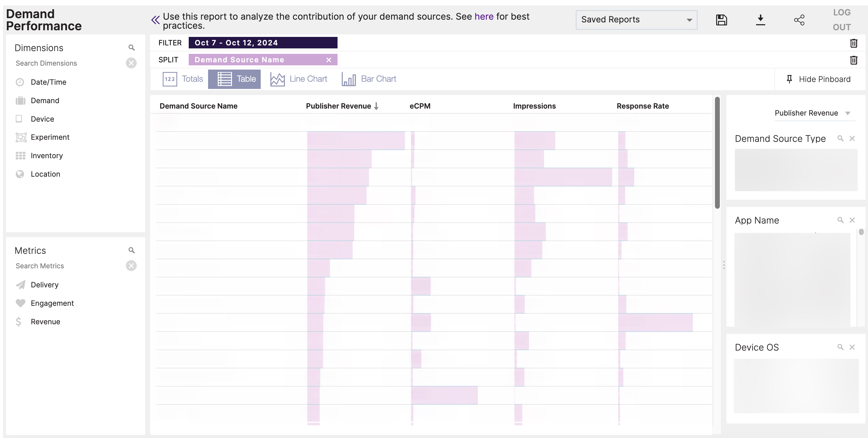Click the App Name pin scrollbar
This screenshot has width=868, height=438.
pyautogui.click(x=861, y=232)
